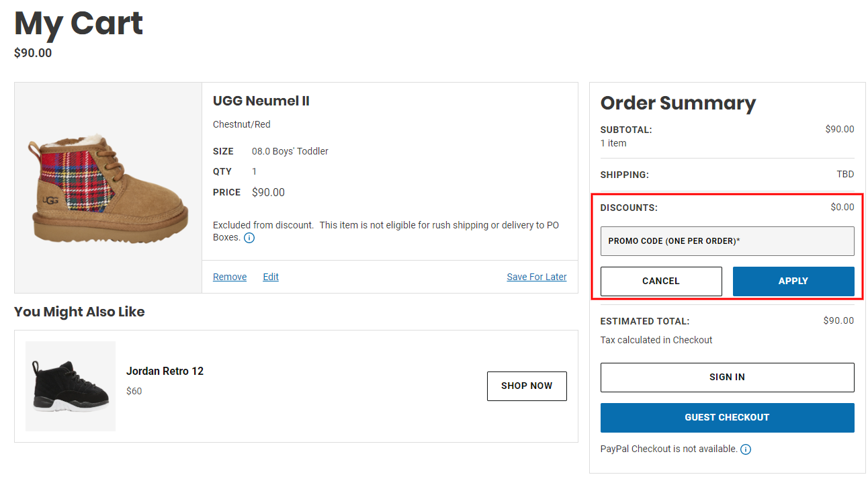Apply the promo code
The height and width of the screenshot is (483, 868).
click(793, 281)
